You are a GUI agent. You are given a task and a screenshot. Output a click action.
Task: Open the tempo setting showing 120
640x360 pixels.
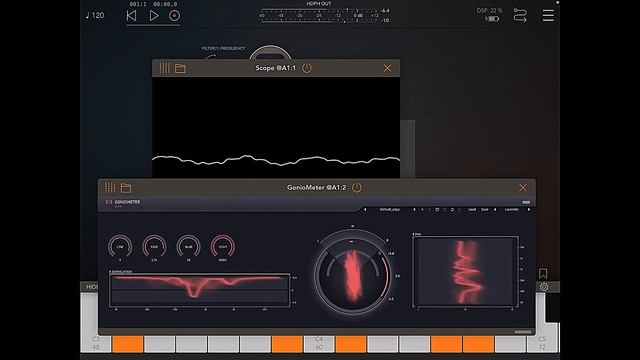click(x=95, y=16)
